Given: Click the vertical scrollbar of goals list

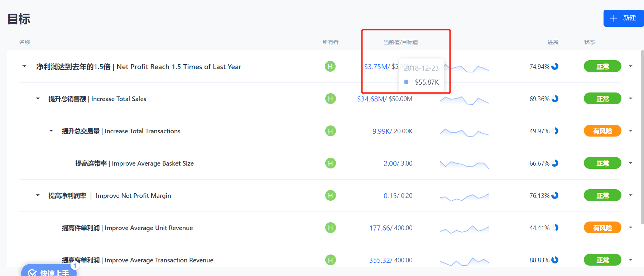Looking at the screenshot, I should pyautogui.click(x=642, y=137).
